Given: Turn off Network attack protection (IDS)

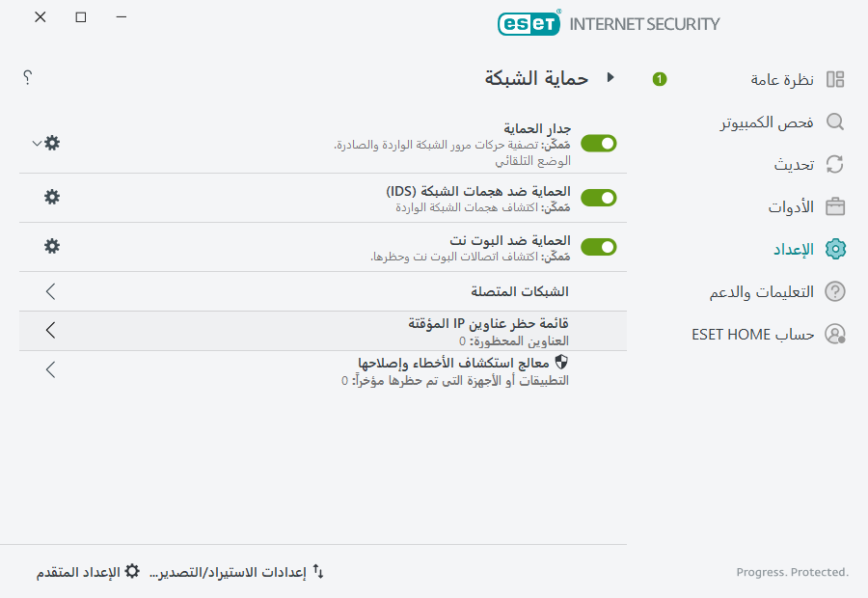Looking at the screenshot, I should point(598,197).
